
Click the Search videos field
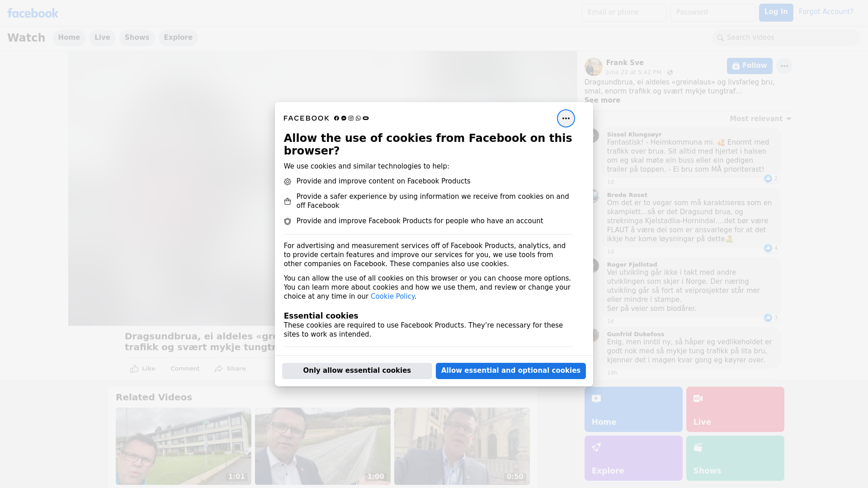click(787, 38)
